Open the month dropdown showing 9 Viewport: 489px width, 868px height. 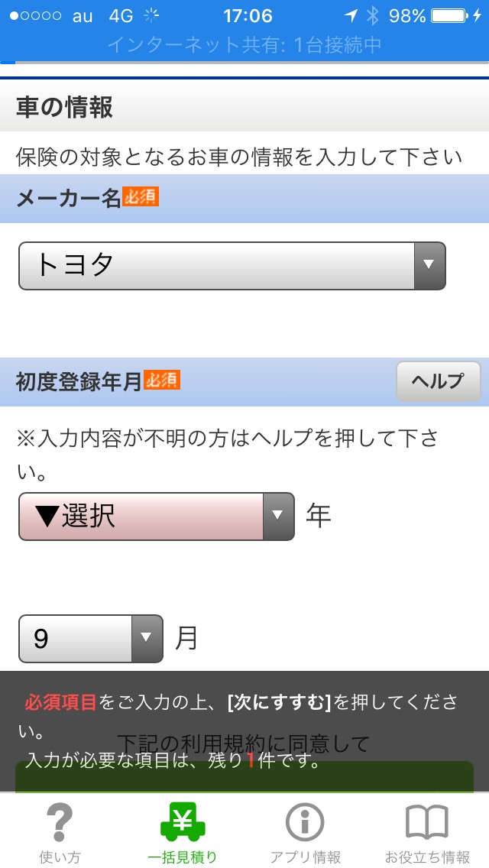point(76,638)
